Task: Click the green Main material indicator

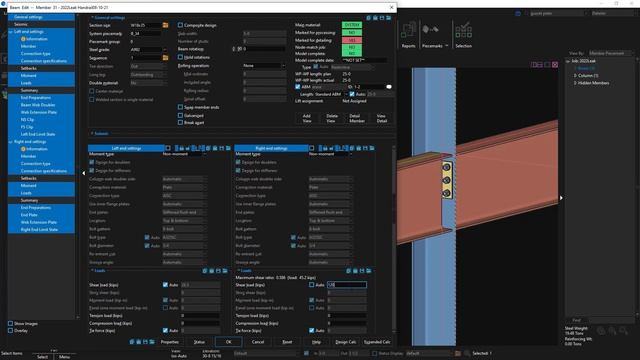Action: [x=352, y=25]
